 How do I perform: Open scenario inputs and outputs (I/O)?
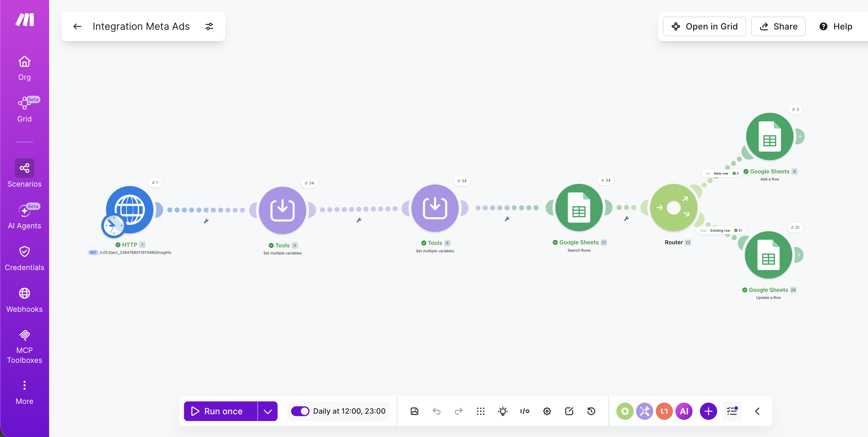(525, 411)
